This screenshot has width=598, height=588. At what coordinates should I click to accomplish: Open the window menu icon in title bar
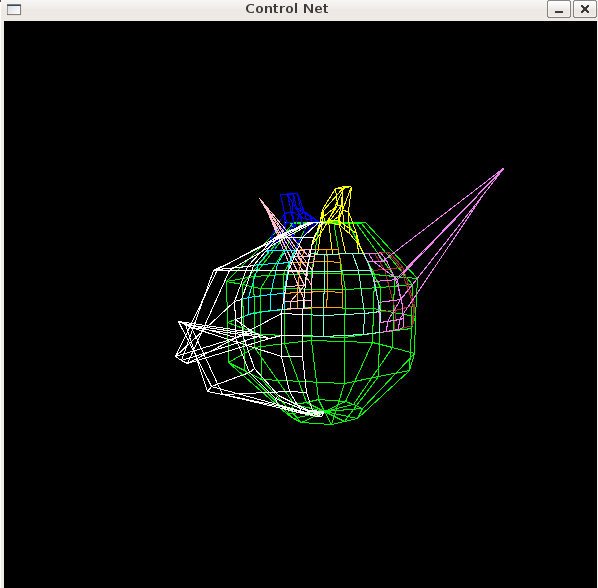pos(14,9)
